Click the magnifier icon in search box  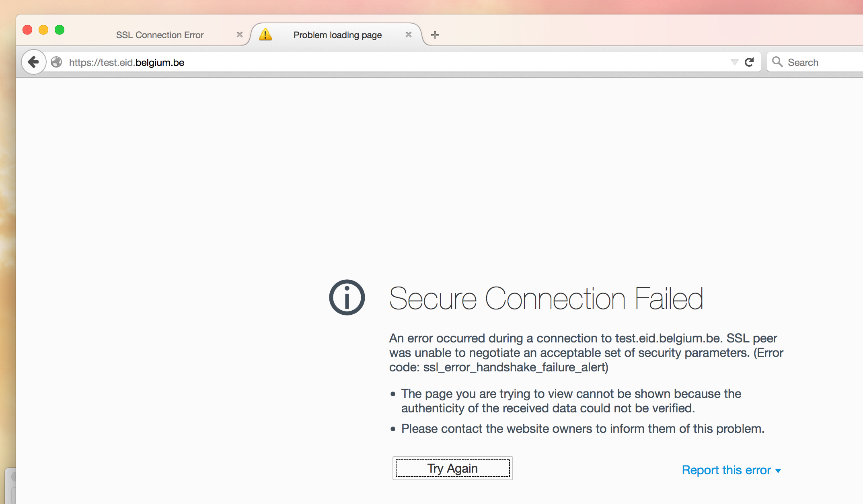(x=777, y=62)
